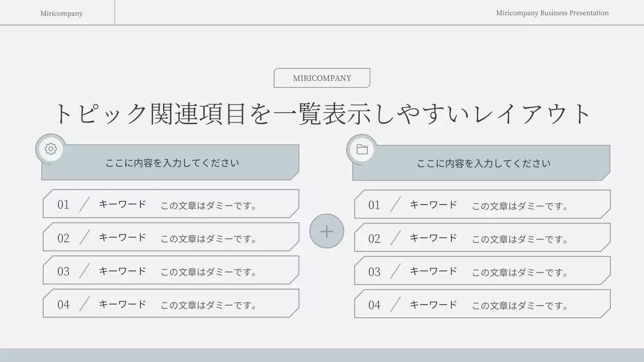The image size is (644, 362).
Task: Click the left header bar reading ここに内容を入力してください
Action: click(171, 162)
